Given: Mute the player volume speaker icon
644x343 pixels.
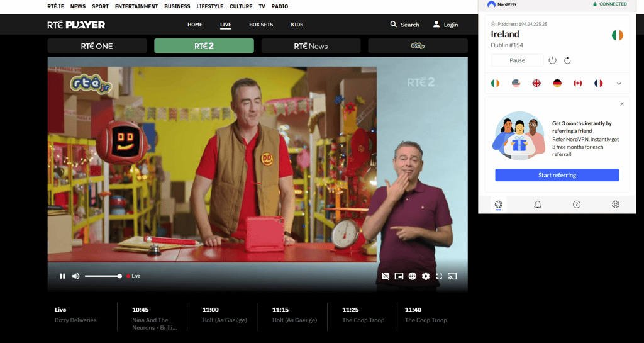Looking at the screenshot, I should [76, 276].
